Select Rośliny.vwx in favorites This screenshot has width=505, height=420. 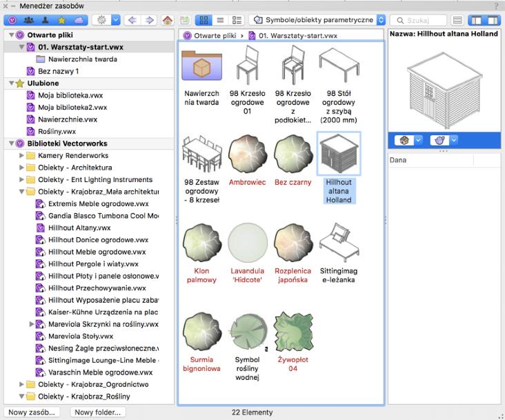click(x=51, y=131)
